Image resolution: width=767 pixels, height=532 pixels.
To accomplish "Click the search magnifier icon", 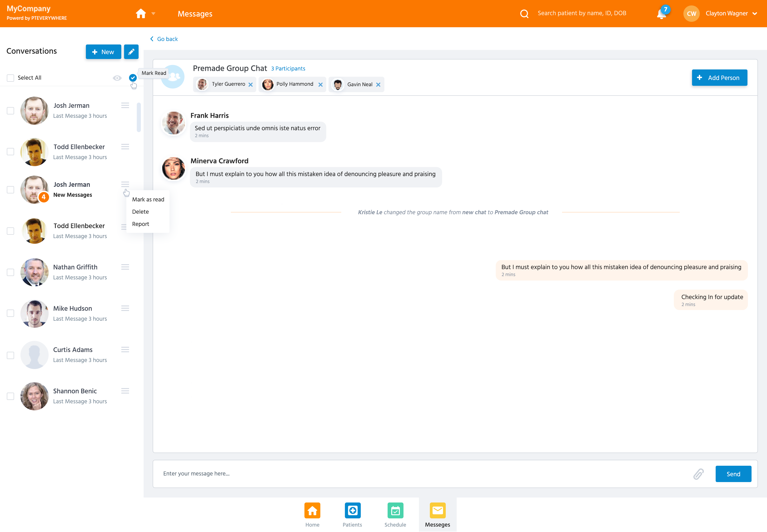I will point(524,14).
